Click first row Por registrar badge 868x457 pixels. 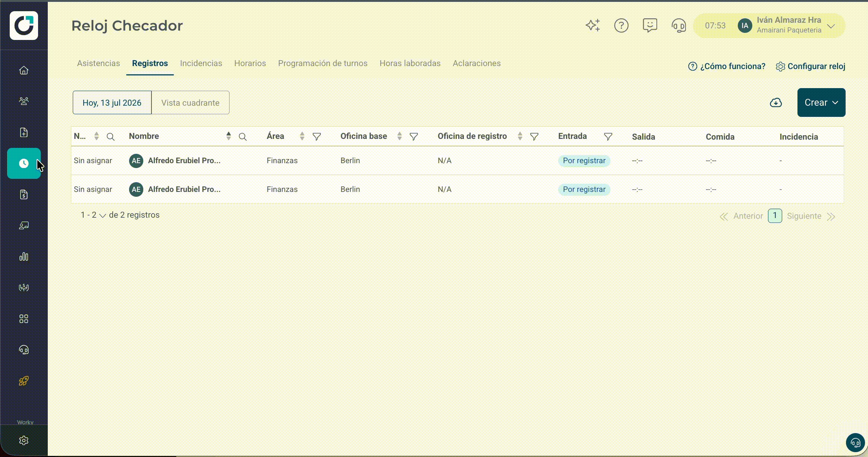pos(584,161)
